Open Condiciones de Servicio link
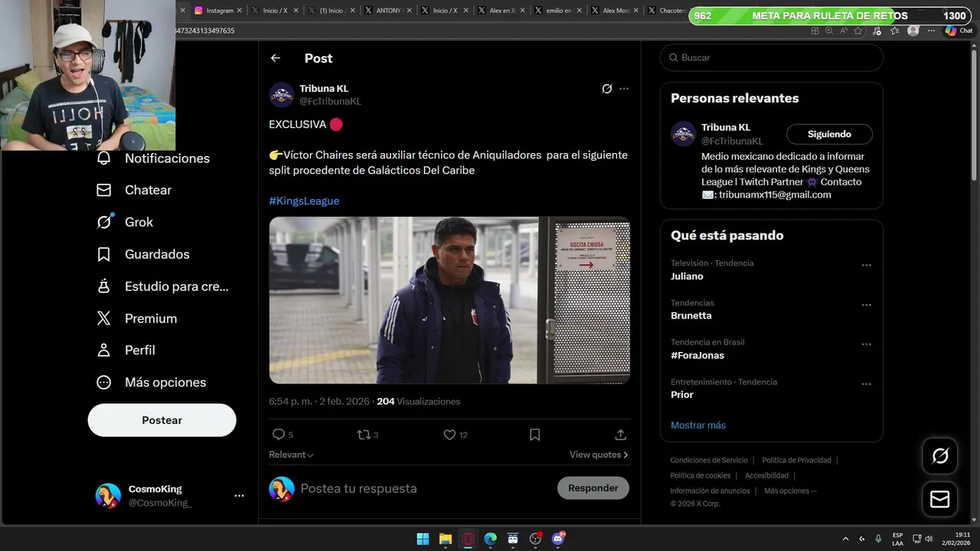The width and height of the screenshot is (980, 551). click(709, 461)
